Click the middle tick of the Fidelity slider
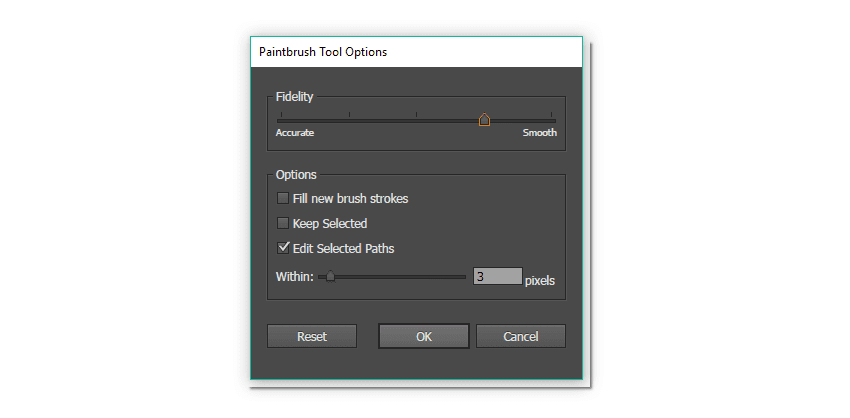The image size is (850, 418). (x=416, y=115)
